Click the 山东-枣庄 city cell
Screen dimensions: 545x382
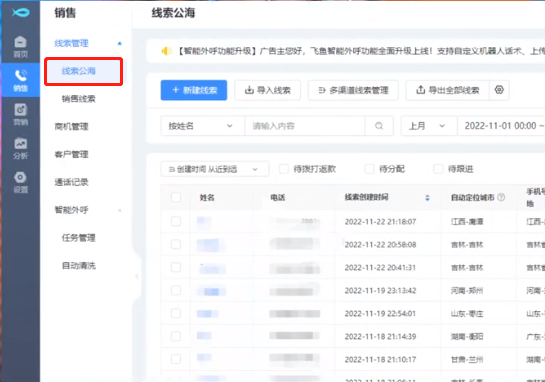pos(467,314)
